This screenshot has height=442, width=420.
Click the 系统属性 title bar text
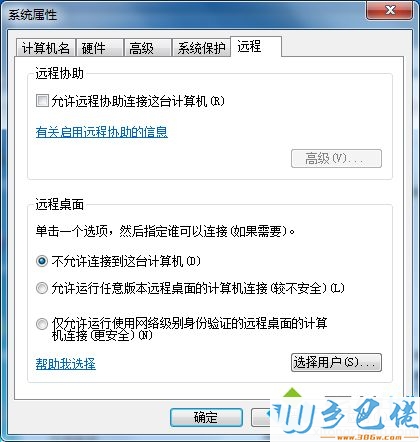pyautogui.click(x=33, y=15)
